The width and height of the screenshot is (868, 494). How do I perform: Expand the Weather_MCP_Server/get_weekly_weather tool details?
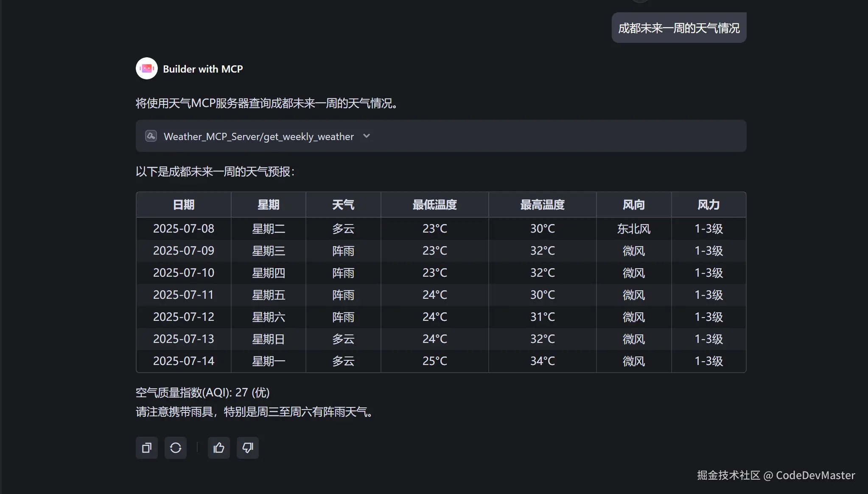coord(367,136)
